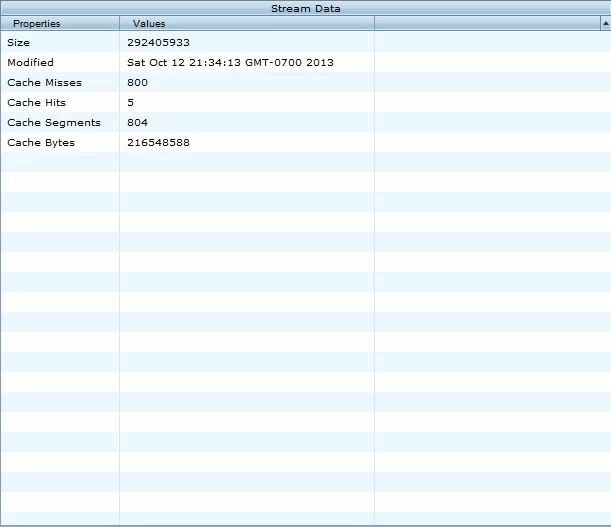This screenshot has height=527, width=611.
Task: Select the Cache Segments label
Action: tap(54, 122)
